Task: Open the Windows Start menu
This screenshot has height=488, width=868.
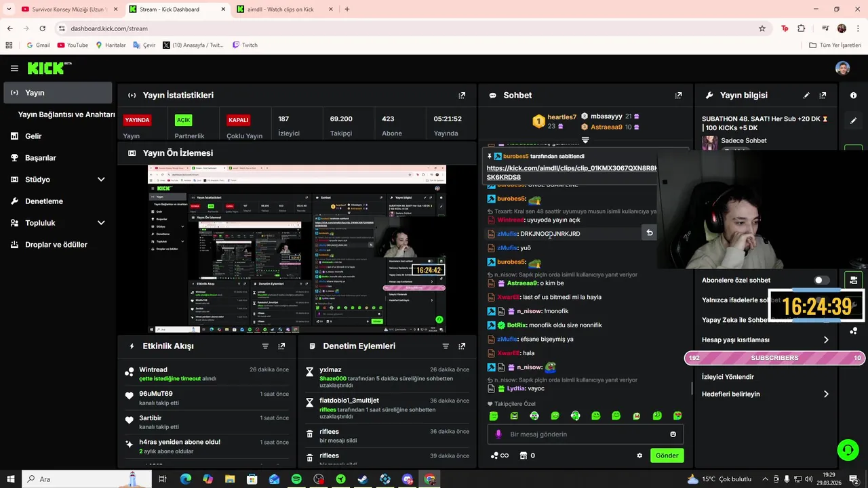Action: click(x=10, y=479)
